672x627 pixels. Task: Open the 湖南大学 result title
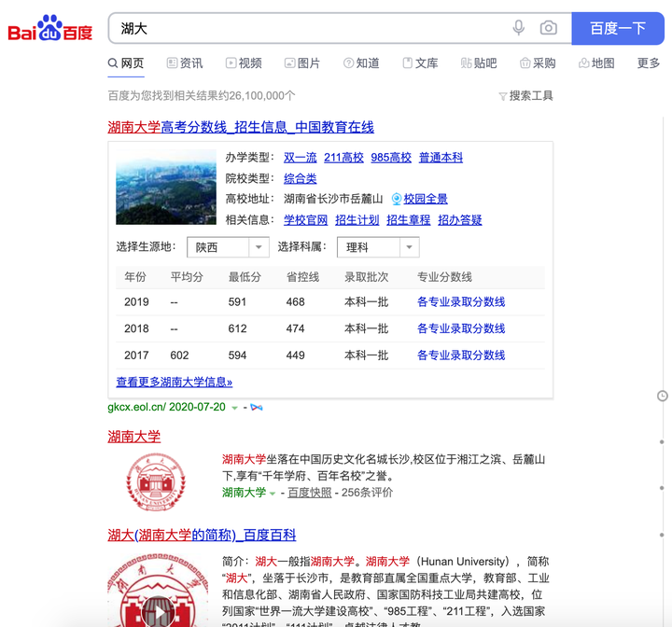(133, 437)
